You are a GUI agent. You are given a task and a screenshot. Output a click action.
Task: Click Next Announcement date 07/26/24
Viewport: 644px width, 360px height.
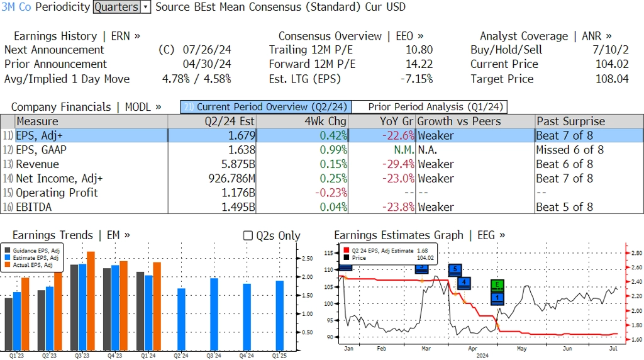point(207,50)
